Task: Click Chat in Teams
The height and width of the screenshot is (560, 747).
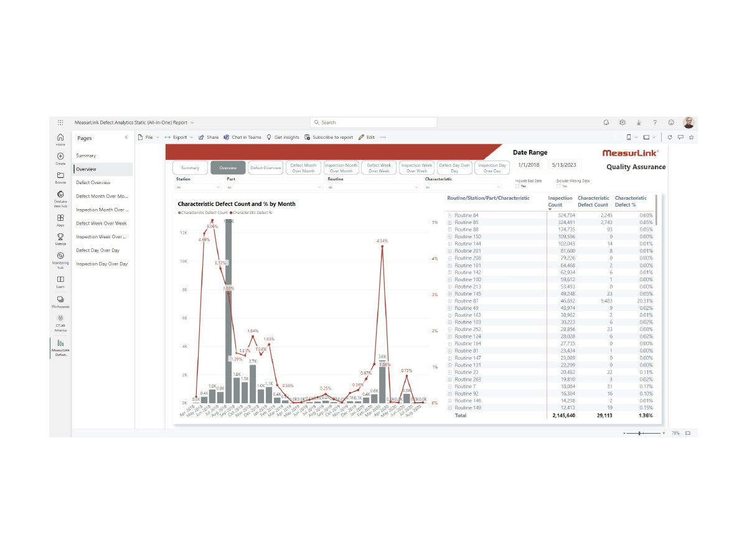Action: (243, 137)
